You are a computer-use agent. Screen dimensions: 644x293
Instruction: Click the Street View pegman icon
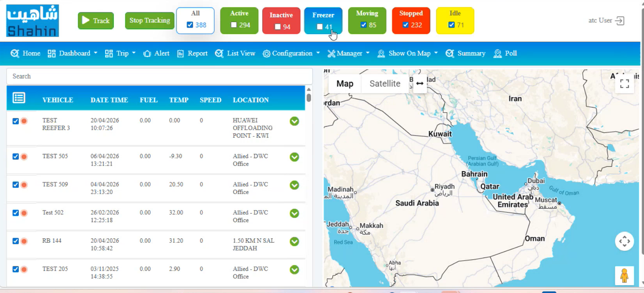pyautogui.click(x=624, y=275)
